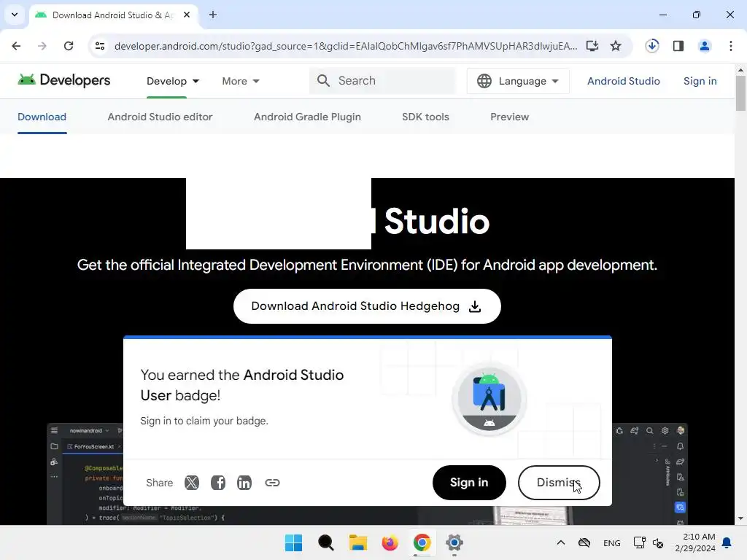Reload the current page

click(x=69, y=46)
